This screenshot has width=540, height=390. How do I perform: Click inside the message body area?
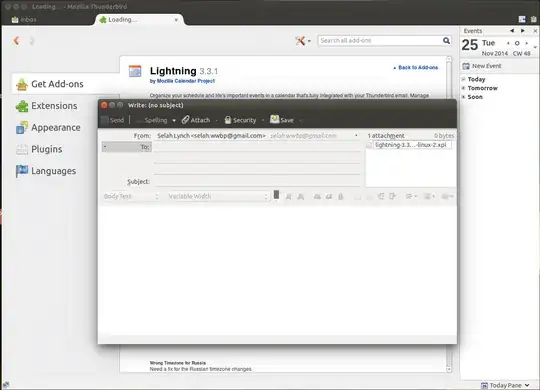tap(277, 270)
